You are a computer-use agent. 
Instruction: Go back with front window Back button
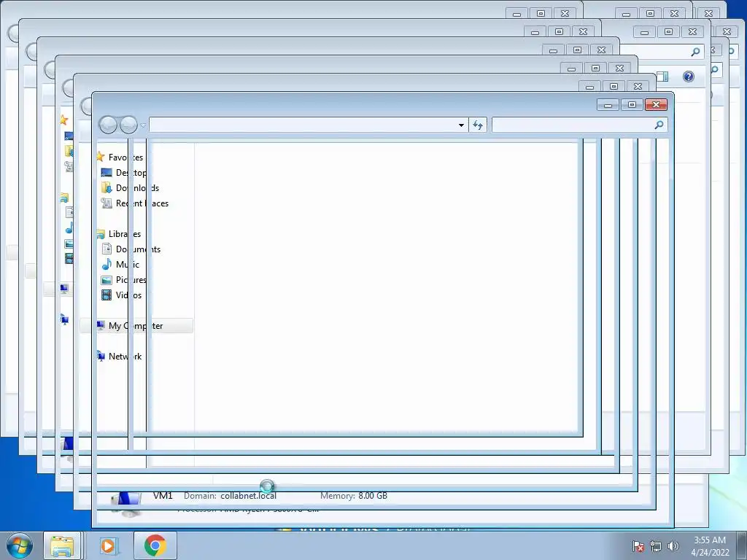click(108, 125)
